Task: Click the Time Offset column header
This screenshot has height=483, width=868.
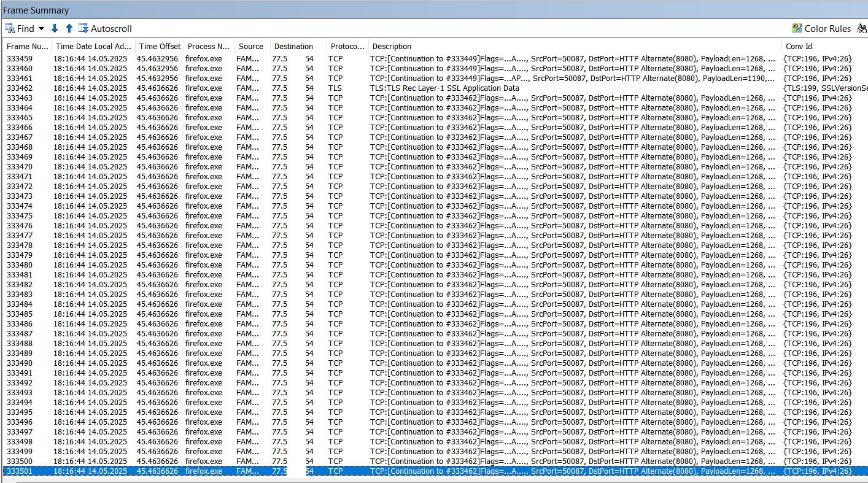Action: click(x=160, y=46)
